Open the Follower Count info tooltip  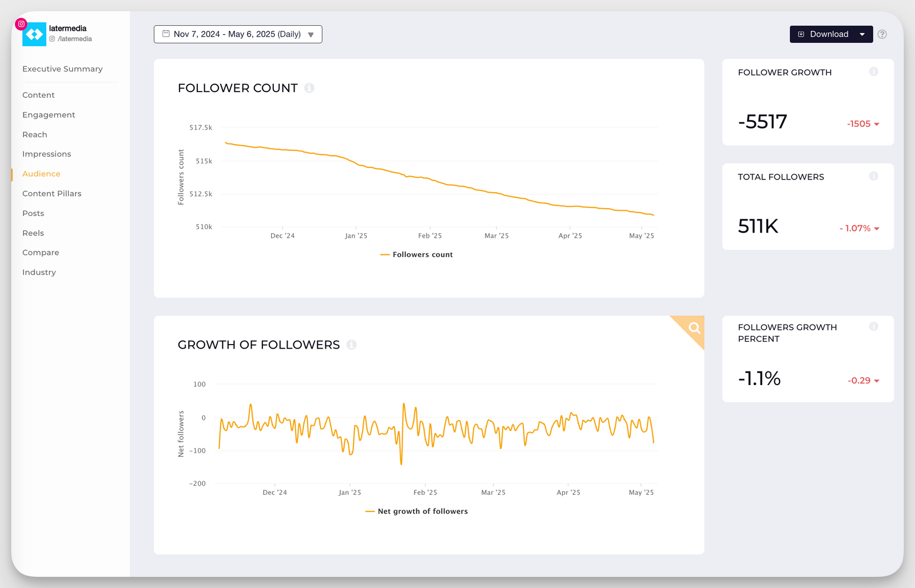(310, 88)
